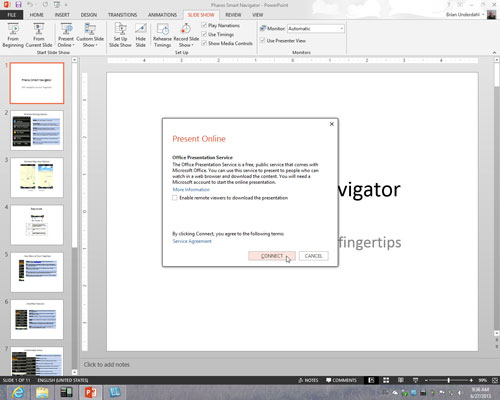Click zoom out minus button
This screenshot has width=500, height=400.
[x=426, y=380]
